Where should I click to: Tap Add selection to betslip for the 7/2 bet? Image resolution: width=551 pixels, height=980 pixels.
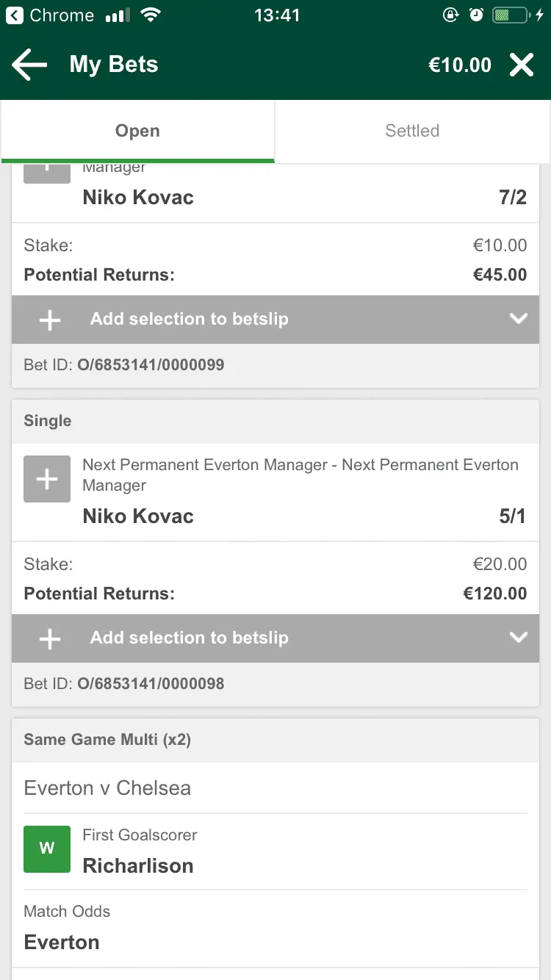(189, 319)
